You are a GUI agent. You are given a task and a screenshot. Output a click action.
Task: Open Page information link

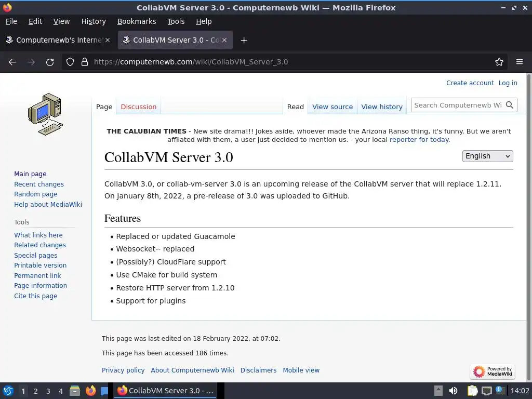(x=41, y=285)
